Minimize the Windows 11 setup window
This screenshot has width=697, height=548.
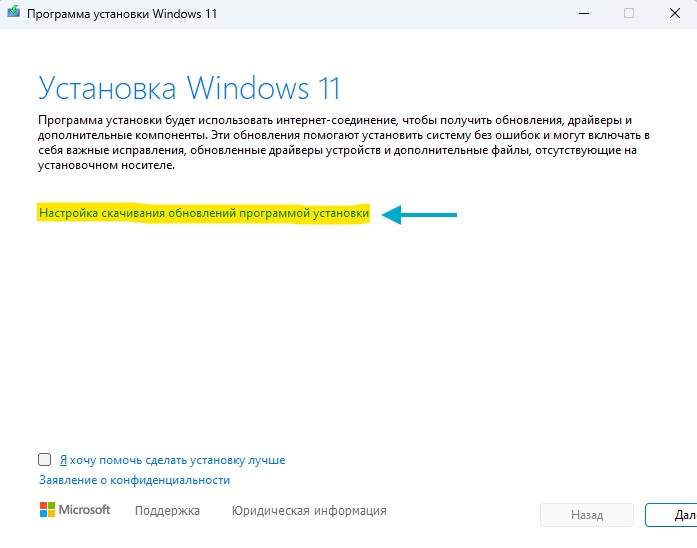pyautogui.click(x=584, y=13)
